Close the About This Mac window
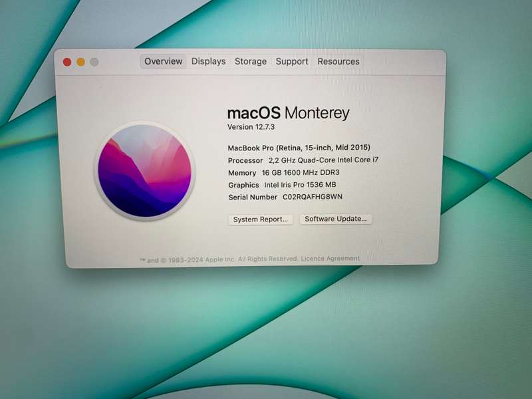This screenshot has height=399, width=532. click(67, 62)
